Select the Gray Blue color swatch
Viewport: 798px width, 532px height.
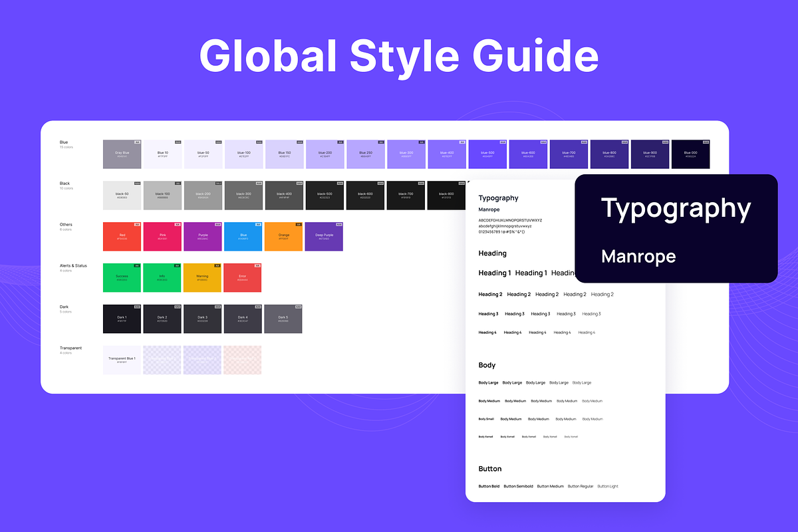[x=122, y=154]
